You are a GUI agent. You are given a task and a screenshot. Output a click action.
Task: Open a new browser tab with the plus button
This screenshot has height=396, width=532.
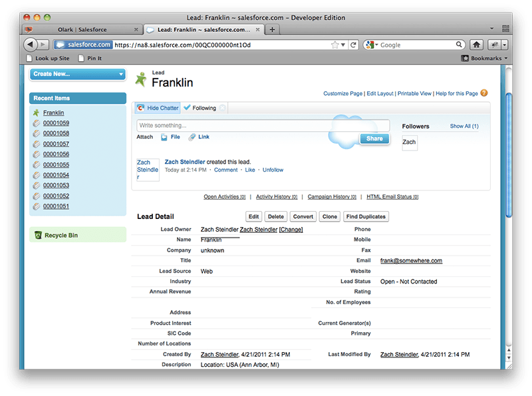(272, 29)
